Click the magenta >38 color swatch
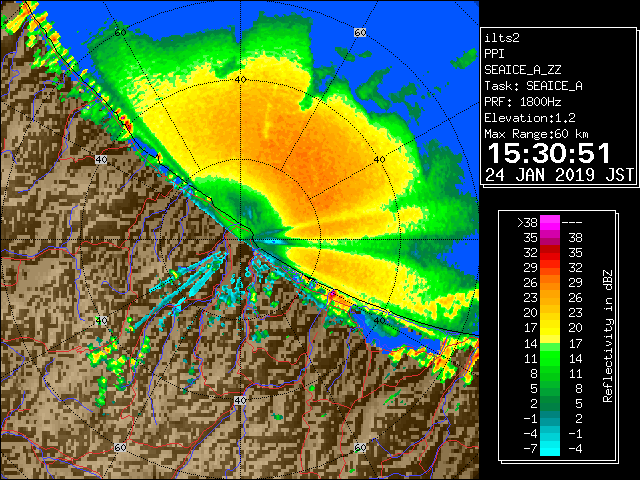 [x=550, y=222]
